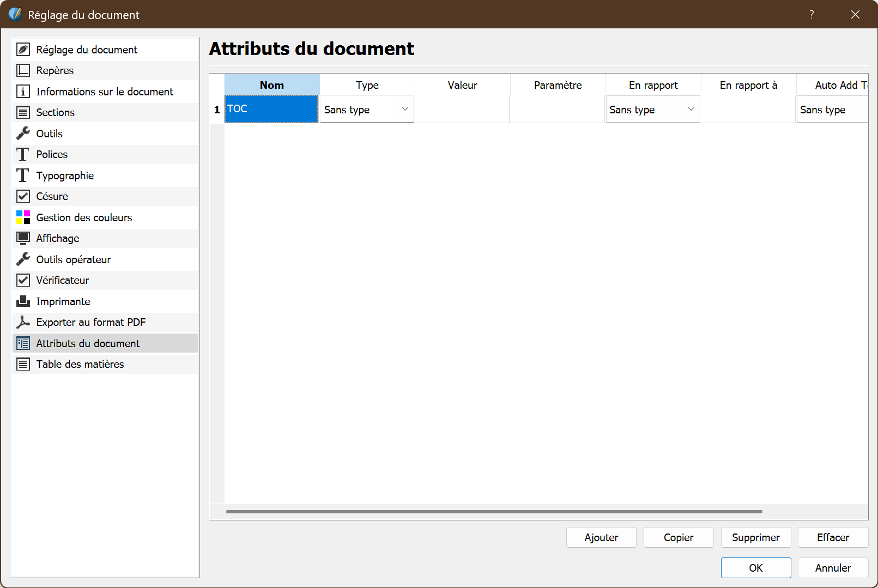Select the TOC name cell
Image resolution: width=878 pixels, height=588 pixels.
[271, 109]
